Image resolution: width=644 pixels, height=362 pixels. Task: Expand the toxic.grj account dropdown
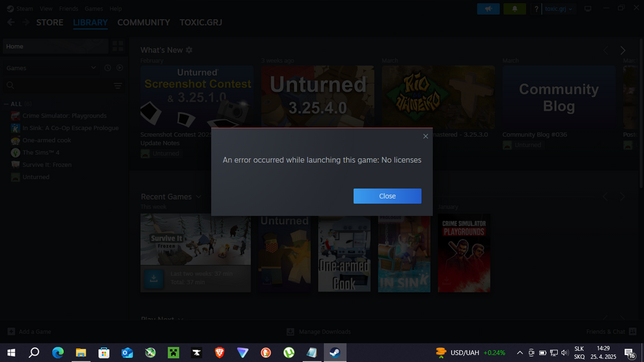(558, 8)
